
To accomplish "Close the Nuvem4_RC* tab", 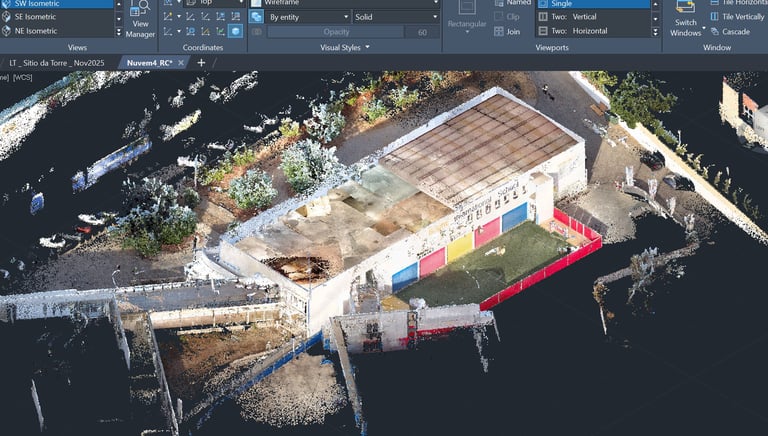I will [181, 63].
